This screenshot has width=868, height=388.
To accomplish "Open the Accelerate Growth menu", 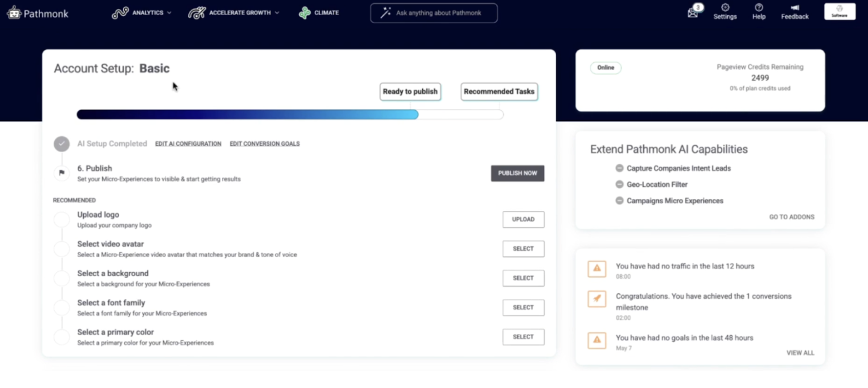I will [x=234, y=13].
